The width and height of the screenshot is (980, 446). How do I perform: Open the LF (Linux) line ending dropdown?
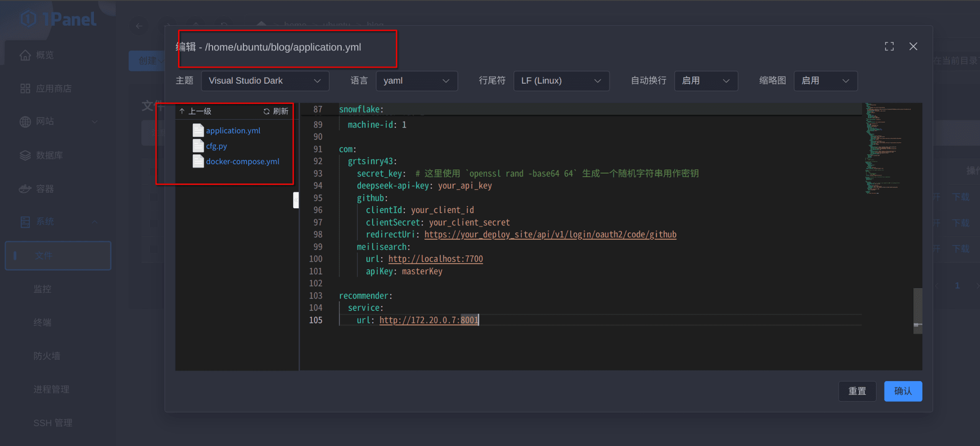tap(561, 81)
